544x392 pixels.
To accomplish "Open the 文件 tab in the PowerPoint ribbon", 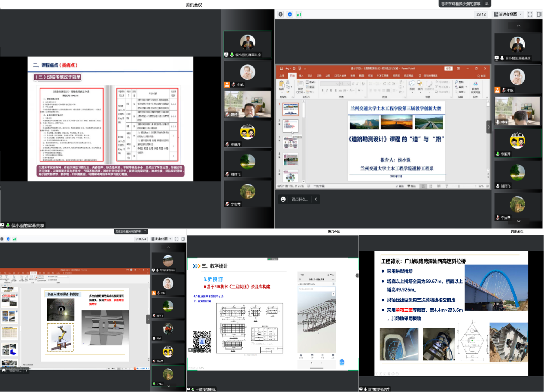I will (x=282, y=75).
